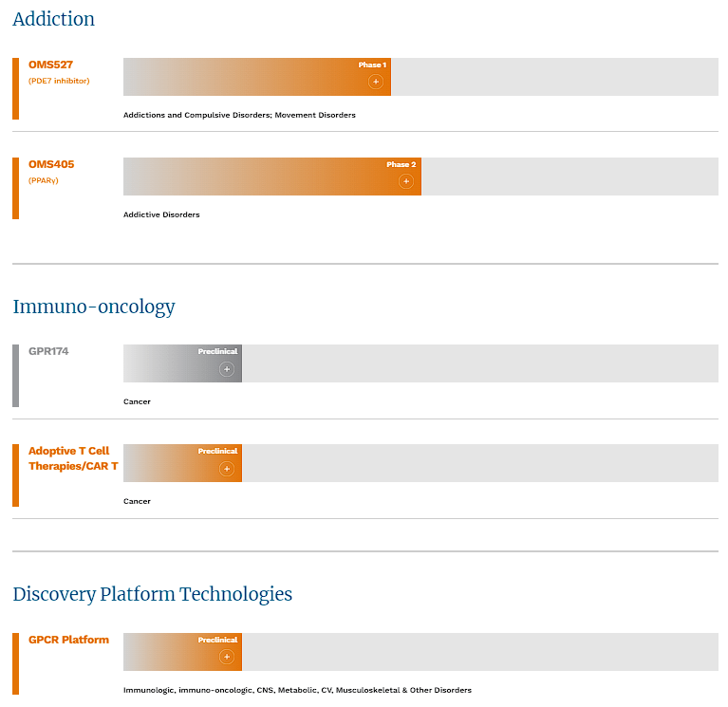The image size is (728, 707).
Task: Expand Adoptive T Cell Therapies plus icon
Action: click(227, 469)
